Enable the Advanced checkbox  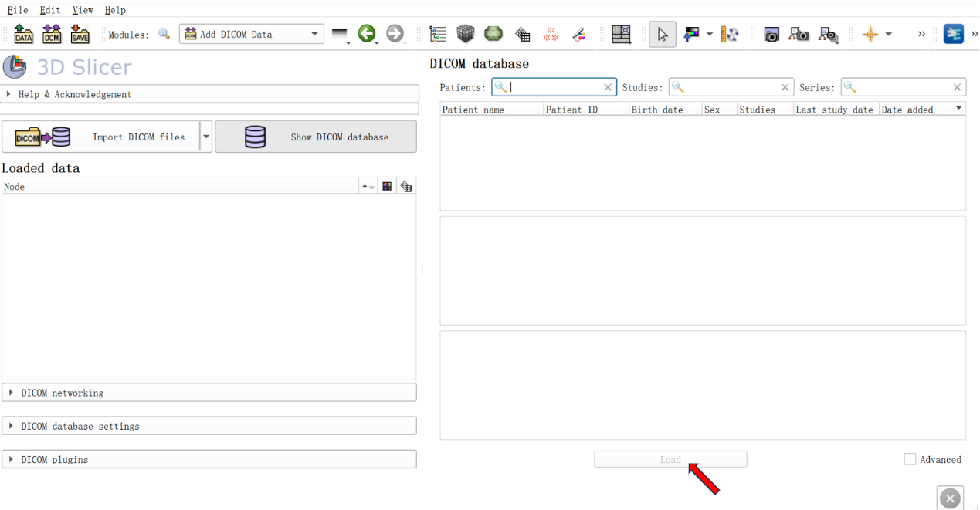pyautogui.click(x=910, y=459)
